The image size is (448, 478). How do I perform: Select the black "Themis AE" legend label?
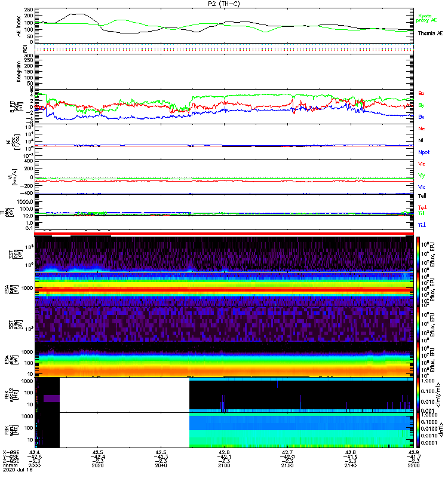pyautogui.click(x=430, y=33)
